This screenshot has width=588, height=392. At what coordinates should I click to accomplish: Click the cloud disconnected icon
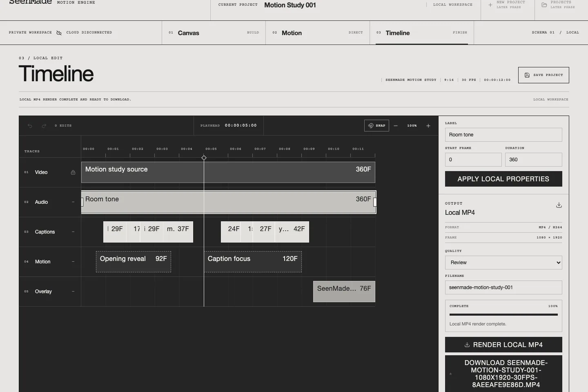59,33
